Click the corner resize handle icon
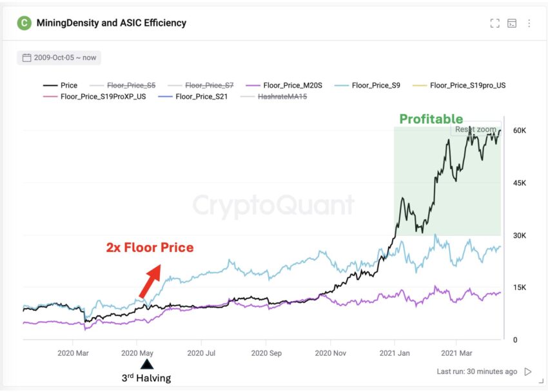Screen dimensions: 548x392 pos(542,381)
